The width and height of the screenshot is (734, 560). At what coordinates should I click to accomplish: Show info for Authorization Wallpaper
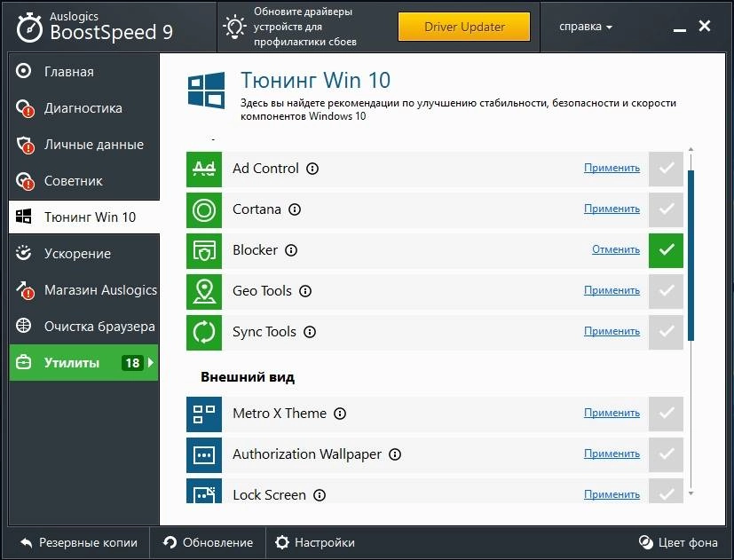395,454
